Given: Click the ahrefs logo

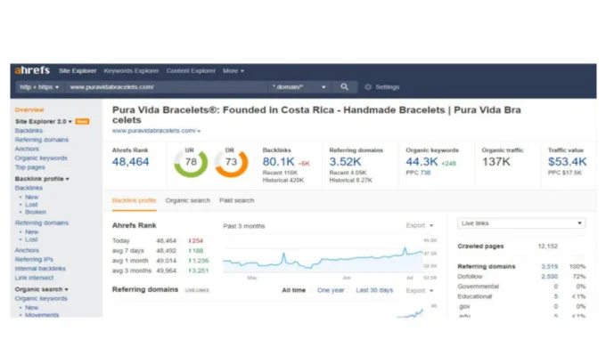Looking at the screenshot, I should 32,70.
